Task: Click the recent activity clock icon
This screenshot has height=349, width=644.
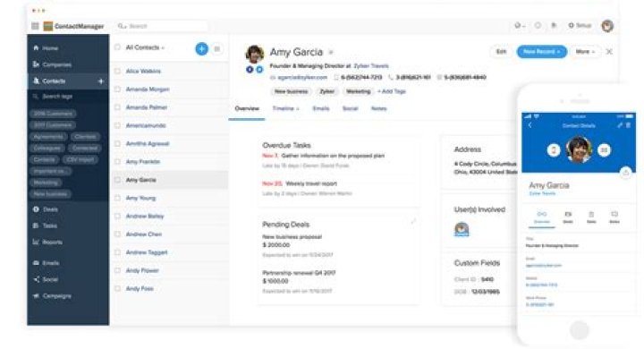Action: pos(538,25)
